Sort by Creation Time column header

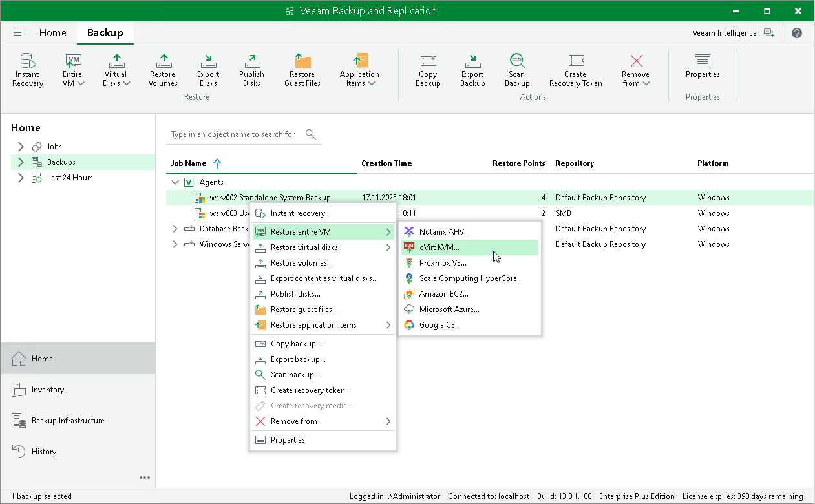[x=386, y=163]
